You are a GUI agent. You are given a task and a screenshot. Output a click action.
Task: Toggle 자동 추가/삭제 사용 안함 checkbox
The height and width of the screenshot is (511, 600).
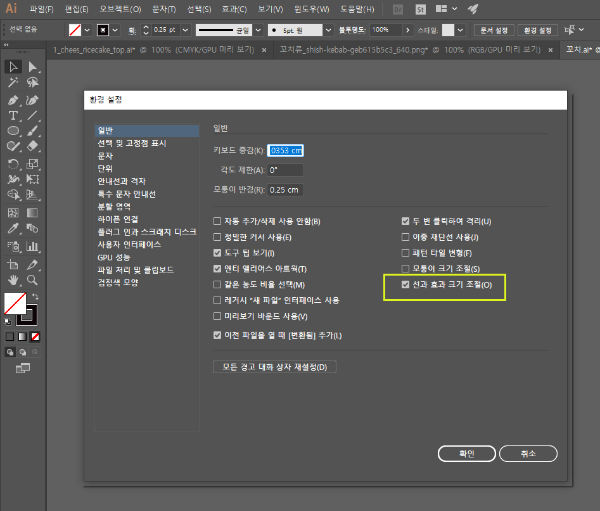[217, 221]
